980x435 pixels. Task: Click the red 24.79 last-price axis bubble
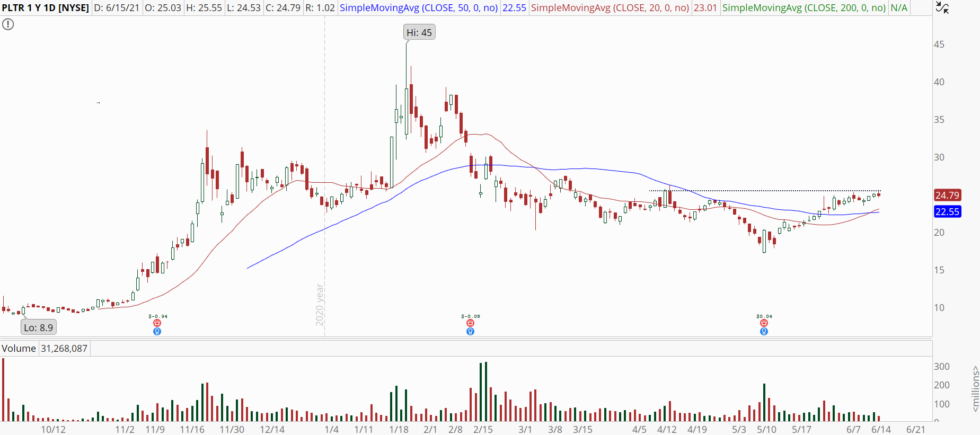(947, 195)
